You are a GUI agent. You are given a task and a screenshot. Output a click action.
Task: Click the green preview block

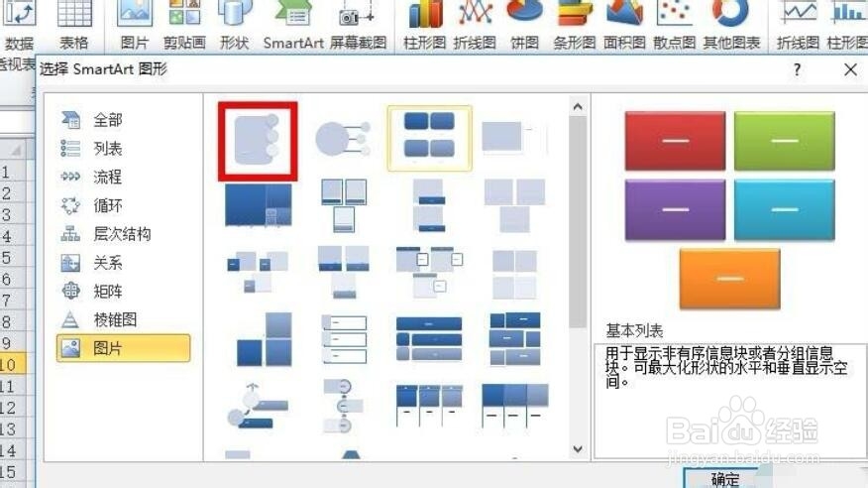(785, 141)
